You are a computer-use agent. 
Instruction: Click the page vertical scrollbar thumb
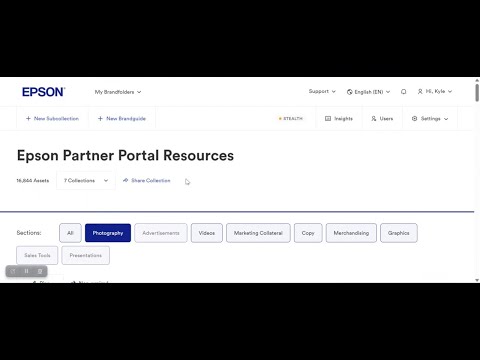(x=477, y=92)
